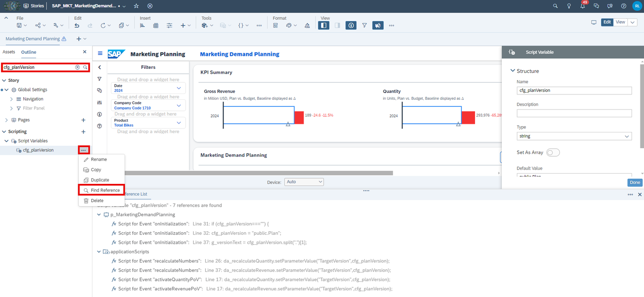
Task: Switch to the Assets tab
Action: click(x=9, y=52)
